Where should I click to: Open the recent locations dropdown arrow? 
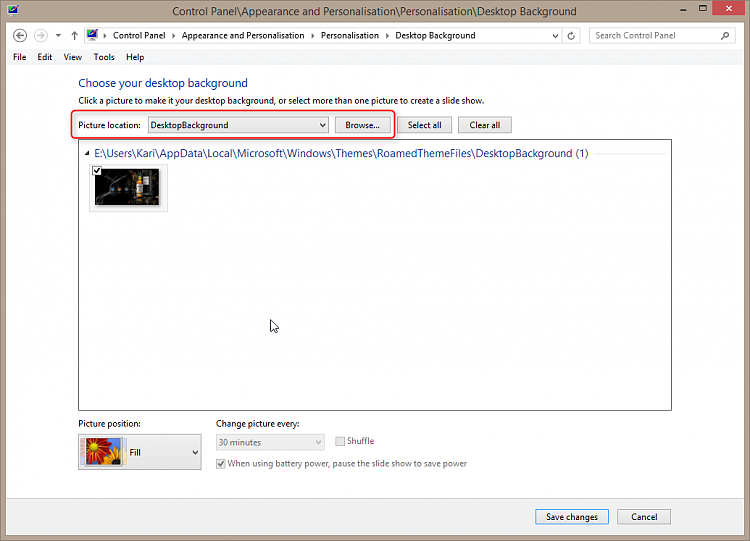point(58,35)
